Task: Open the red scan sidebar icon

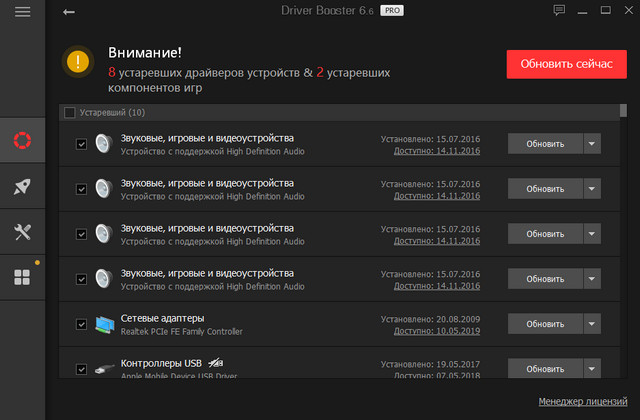Action: (x=22, y=140)
